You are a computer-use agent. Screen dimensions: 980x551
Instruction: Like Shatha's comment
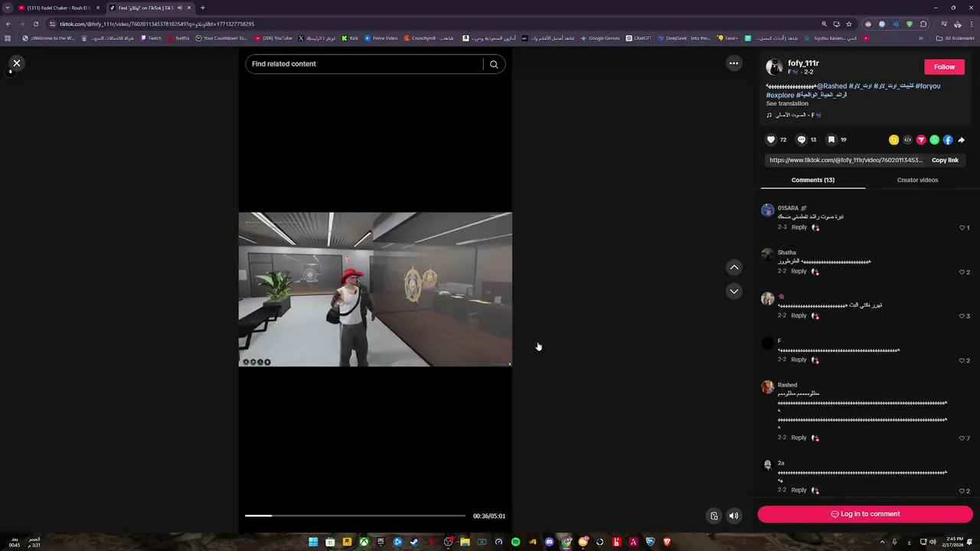coord(962,272)
